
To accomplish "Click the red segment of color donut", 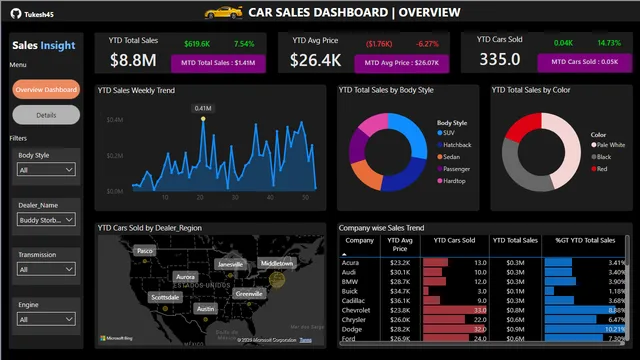I will click(523, 127).
